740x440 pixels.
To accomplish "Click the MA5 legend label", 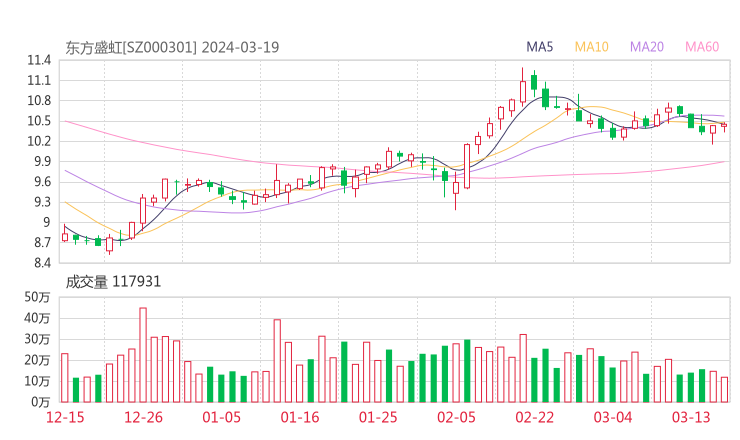I will 539,47.
